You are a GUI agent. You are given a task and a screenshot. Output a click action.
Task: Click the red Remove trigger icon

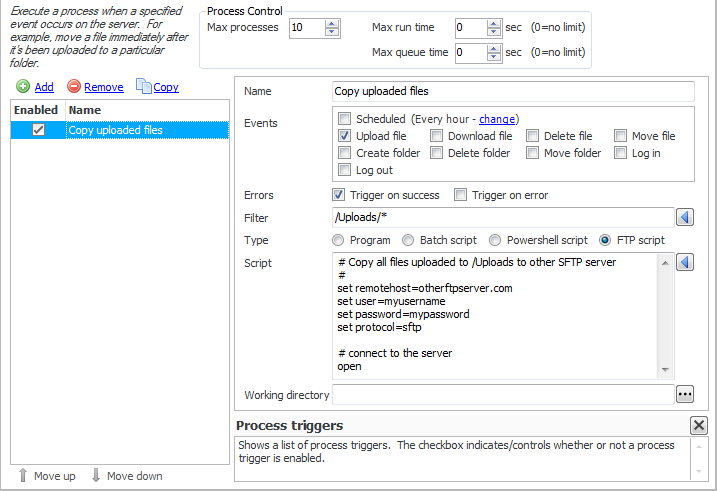(x=73, y=87)
